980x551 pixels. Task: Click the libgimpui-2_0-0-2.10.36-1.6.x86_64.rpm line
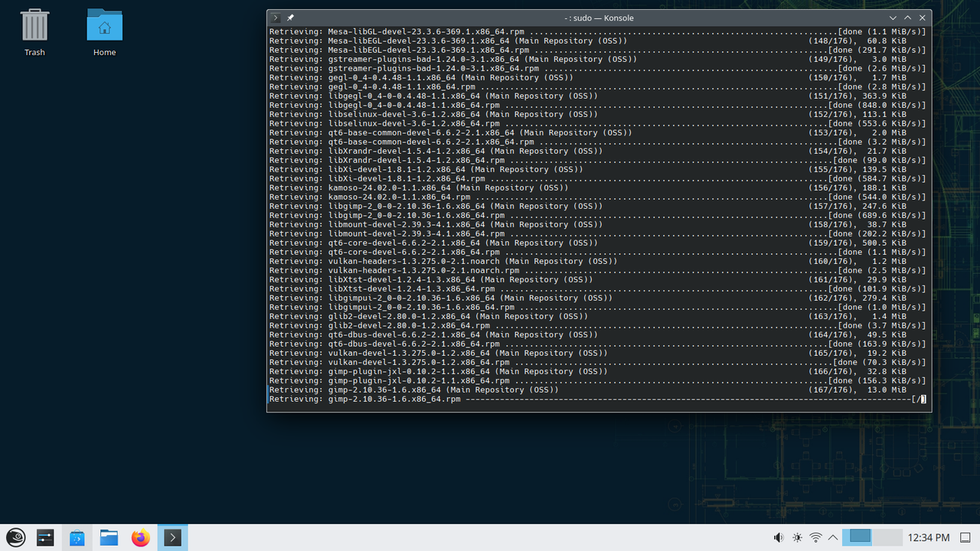(597, 307)
